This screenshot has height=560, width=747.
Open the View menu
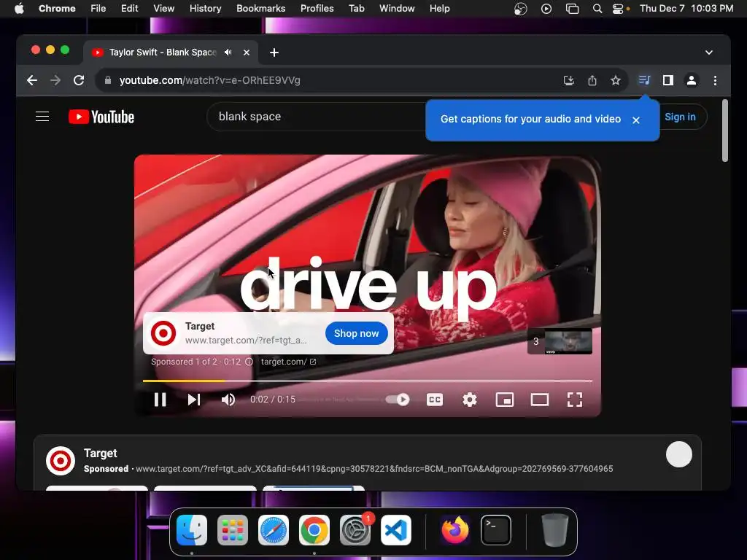pyautogui.click(x=163, y=9)
